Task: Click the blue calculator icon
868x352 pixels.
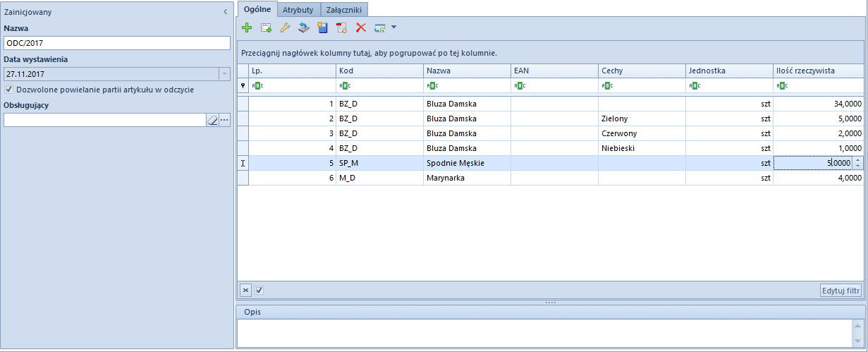Action: 323,28
